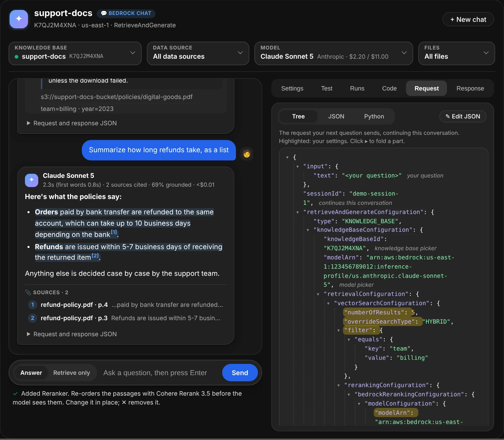Open source refund-policy.pdf p.3

(x=125, y=318)
